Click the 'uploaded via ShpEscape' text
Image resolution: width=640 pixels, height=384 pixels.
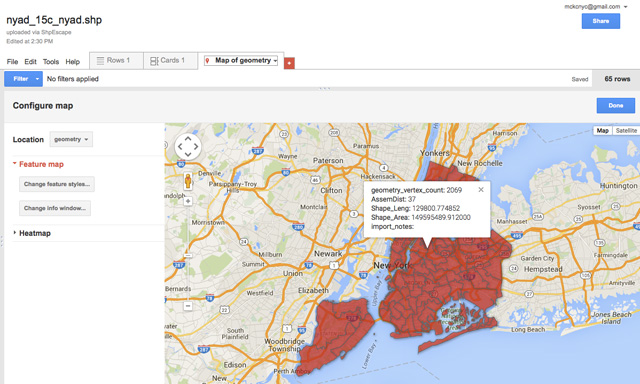39,32
